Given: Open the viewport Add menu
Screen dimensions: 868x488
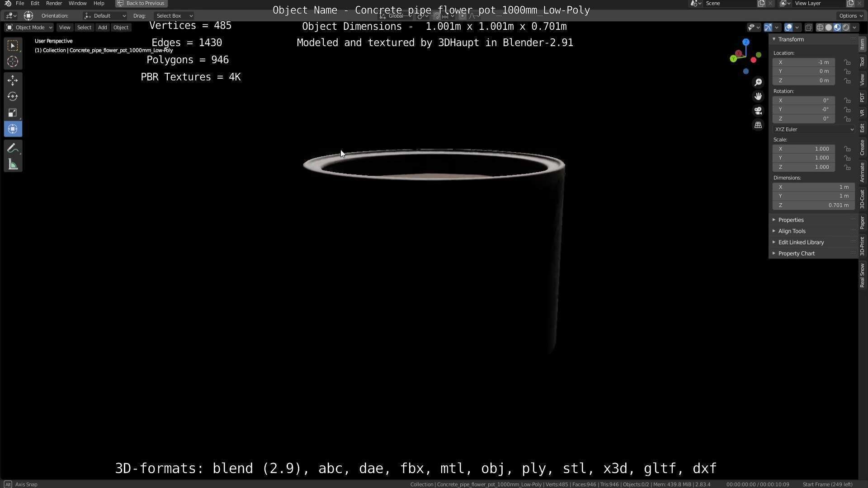Looking at the screenshot, I should [103, 28].
